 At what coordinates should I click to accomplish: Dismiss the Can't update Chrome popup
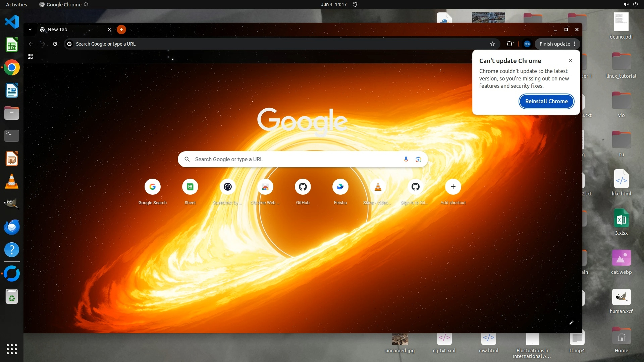coord(570,60)
